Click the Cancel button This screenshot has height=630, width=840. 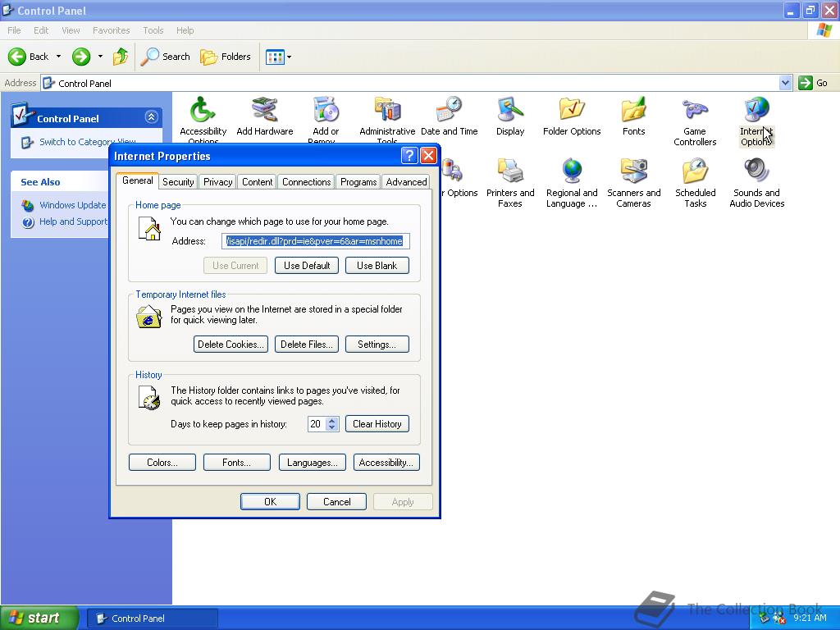[336, 502]
